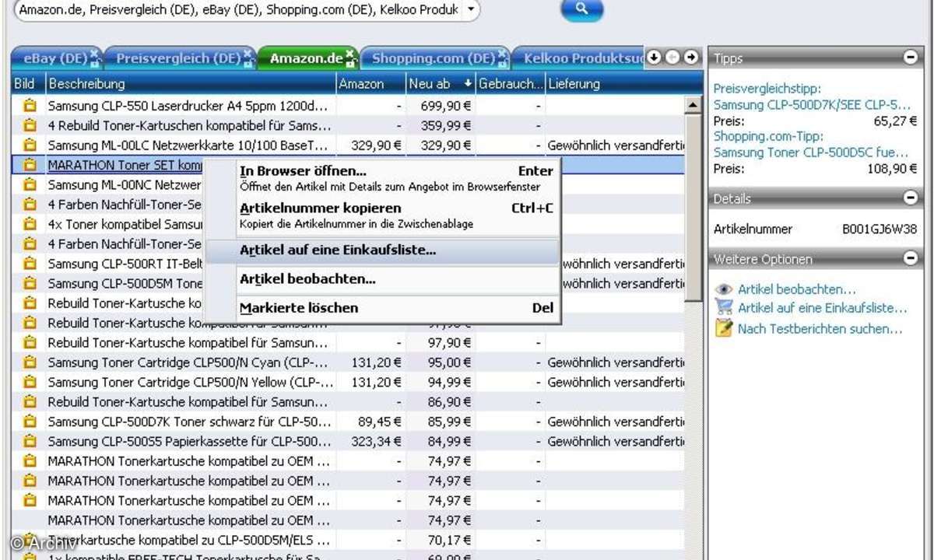Click the bag icon of 4 Rebuild Toner-Kartuschen row

coord(30,125)
